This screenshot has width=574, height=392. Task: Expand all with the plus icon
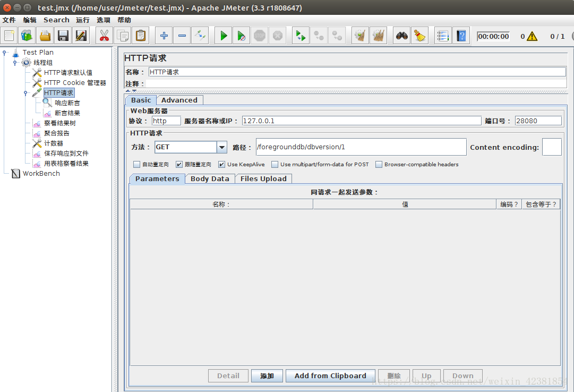coord(164,36)
